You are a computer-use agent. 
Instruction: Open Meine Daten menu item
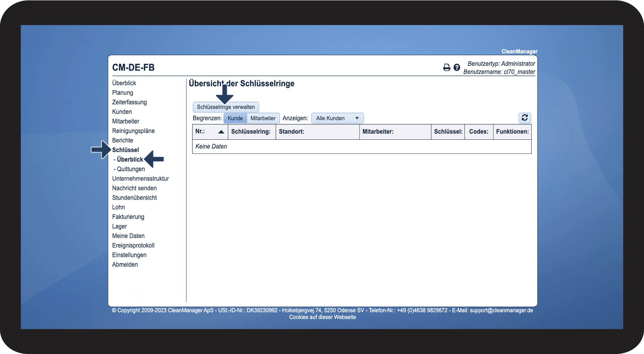[128, 236]
